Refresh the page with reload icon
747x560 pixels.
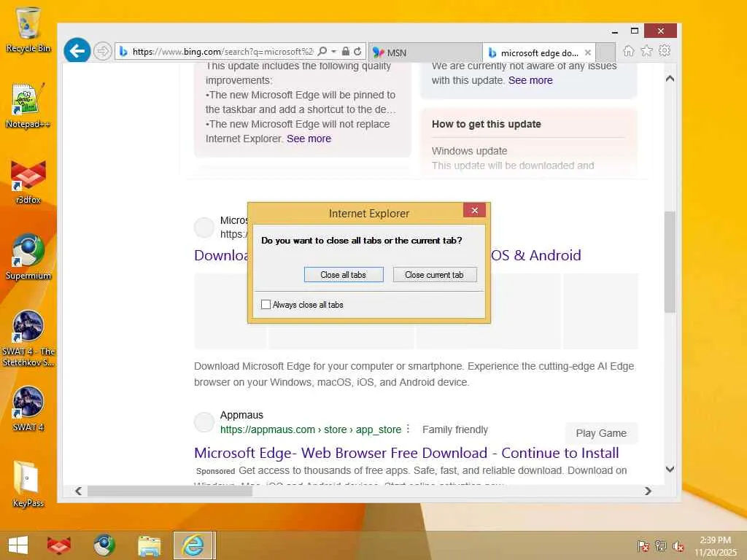(x=357, y=52)
